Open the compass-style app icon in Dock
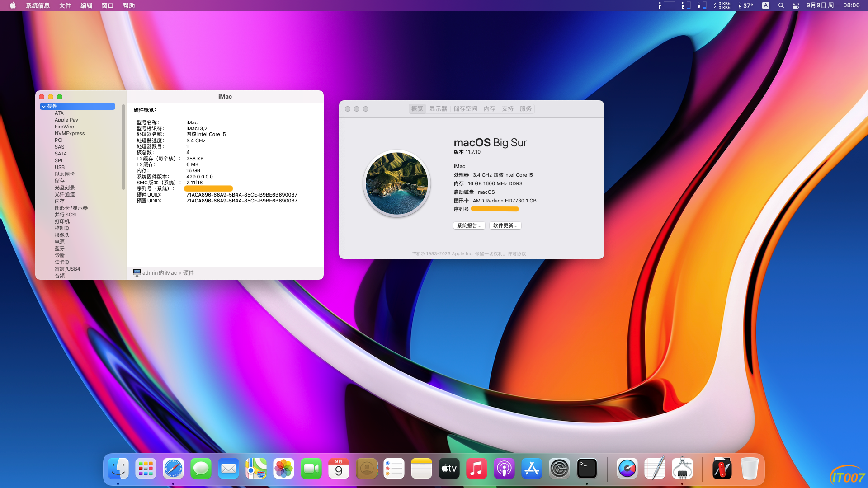Viewport: 868px width, 488px height. click(627, 469)
